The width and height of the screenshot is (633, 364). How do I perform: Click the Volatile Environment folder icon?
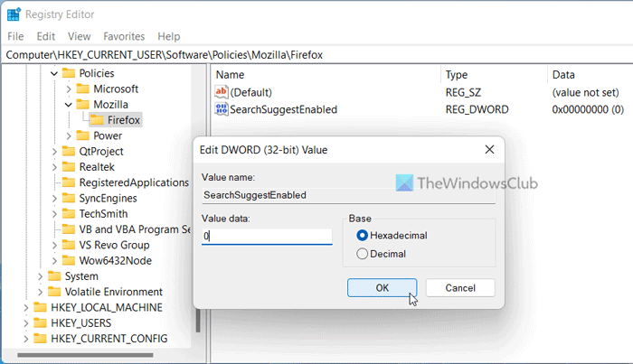point(54,292)
